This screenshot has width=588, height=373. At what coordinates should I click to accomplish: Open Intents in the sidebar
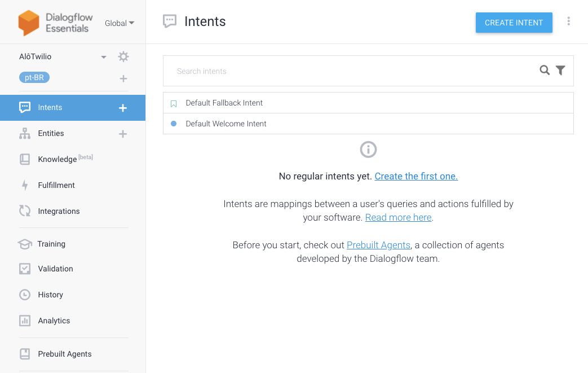pyautogui.click(x=73, y=108)
